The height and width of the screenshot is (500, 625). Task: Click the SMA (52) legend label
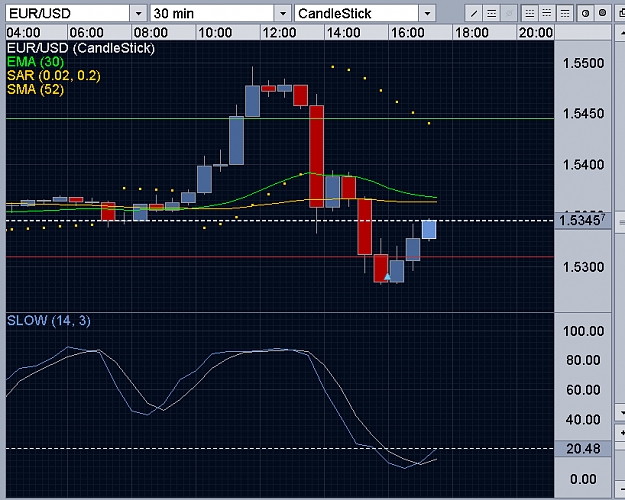click(x=35, y=89)
